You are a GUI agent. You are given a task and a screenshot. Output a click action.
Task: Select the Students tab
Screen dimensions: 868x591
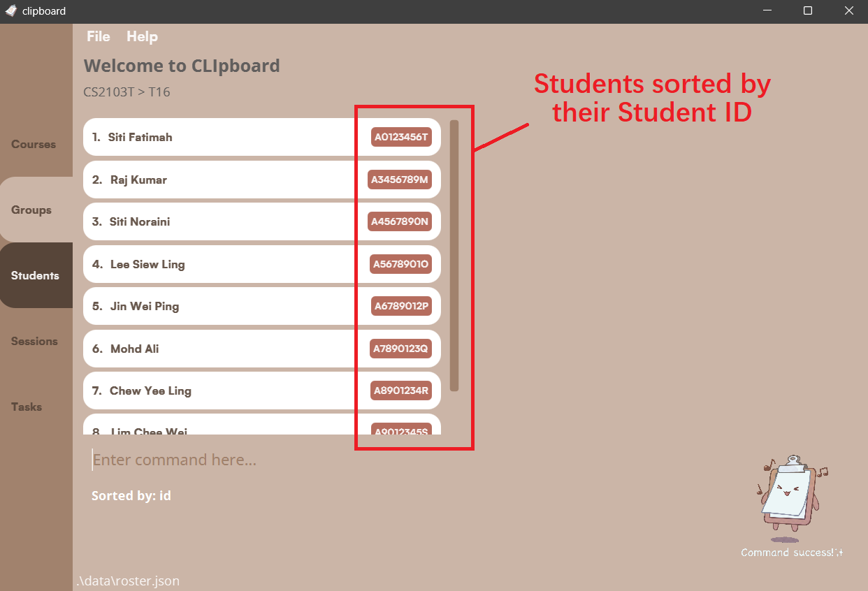click(x=35, y=276)
